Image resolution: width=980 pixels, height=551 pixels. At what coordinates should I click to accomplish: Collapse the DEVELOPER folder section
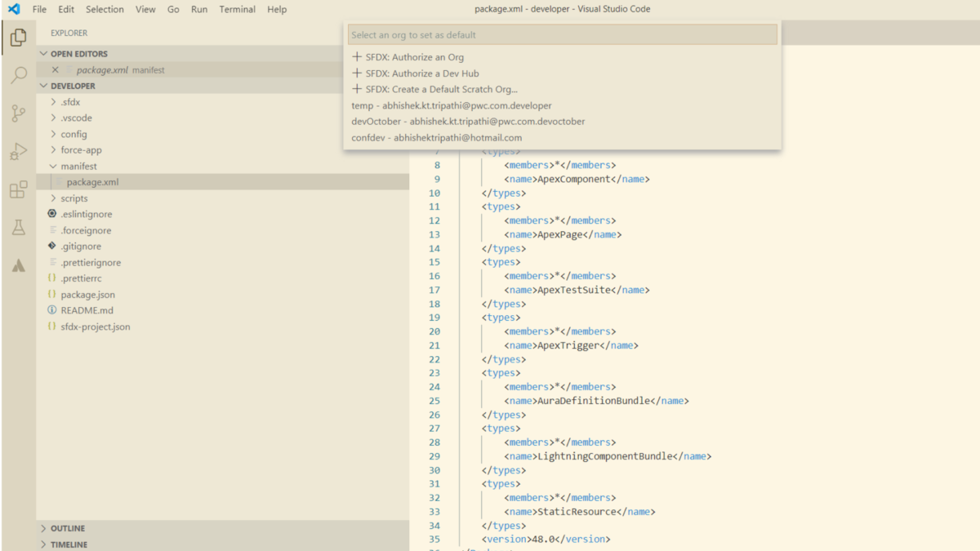(x=44, y=86)
